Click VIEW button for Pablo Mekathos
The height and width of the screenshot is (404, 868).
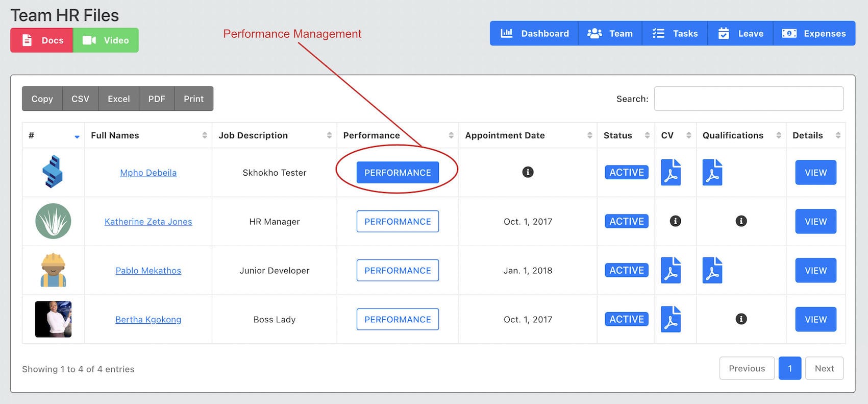pyautogui.click(x=816, y=271)
